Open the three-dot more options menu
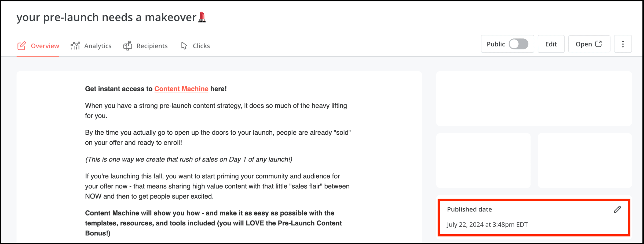This screenshot has height=244, width=644. [x=623, y=44]
